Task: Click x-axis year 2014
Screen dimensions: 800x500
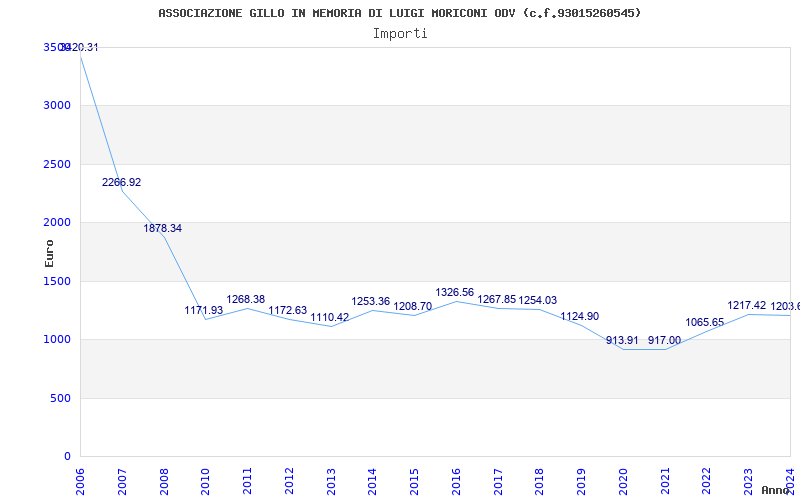Action: (373, 482)
